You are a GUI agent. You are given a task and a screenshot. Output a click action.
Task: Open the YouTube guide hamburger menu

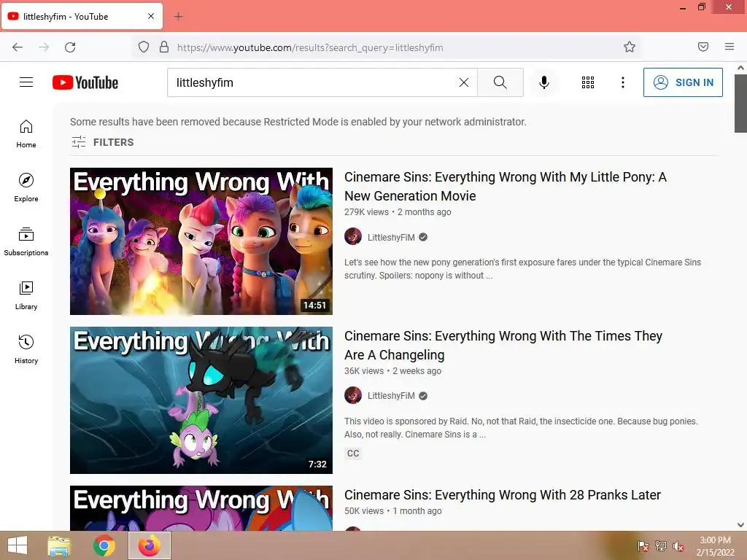(26, 82)
